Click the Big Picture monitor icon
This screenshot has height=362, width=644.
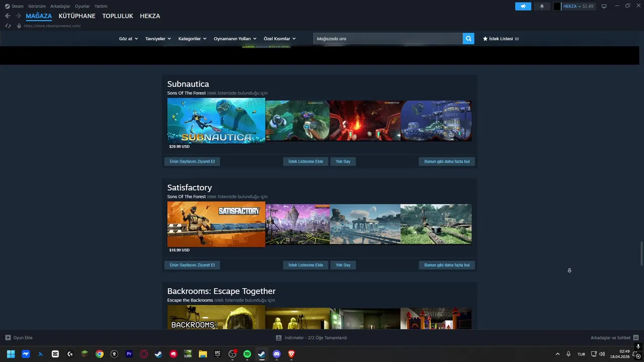coord(604,6)
